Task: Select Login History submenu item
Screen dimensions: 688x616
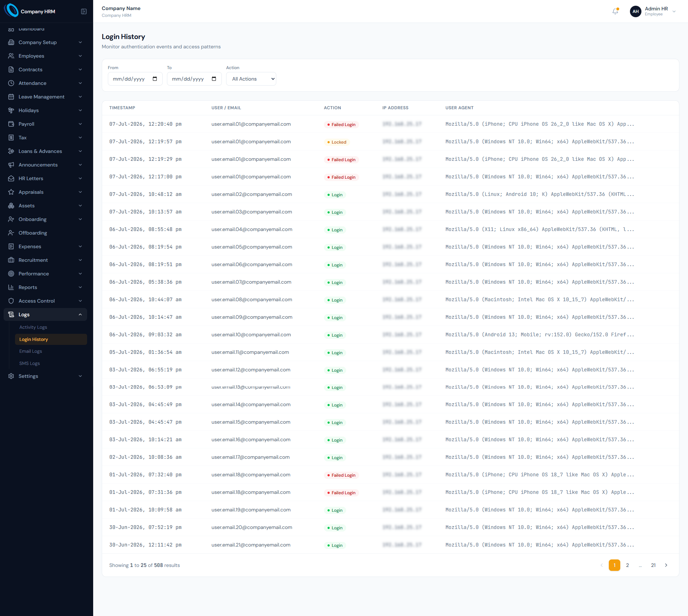Action: (x=51, y=340)
